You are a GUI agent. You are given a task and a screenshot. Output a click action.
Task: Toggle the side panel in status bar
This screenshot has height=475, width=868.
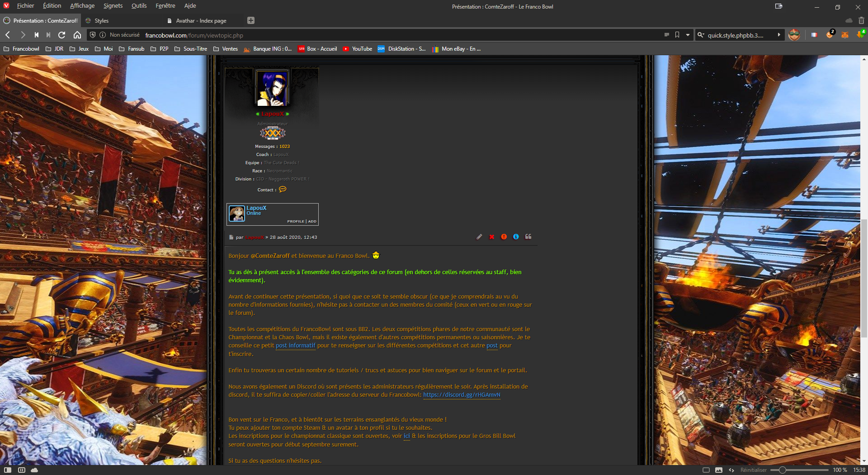[x=8, y=470]
